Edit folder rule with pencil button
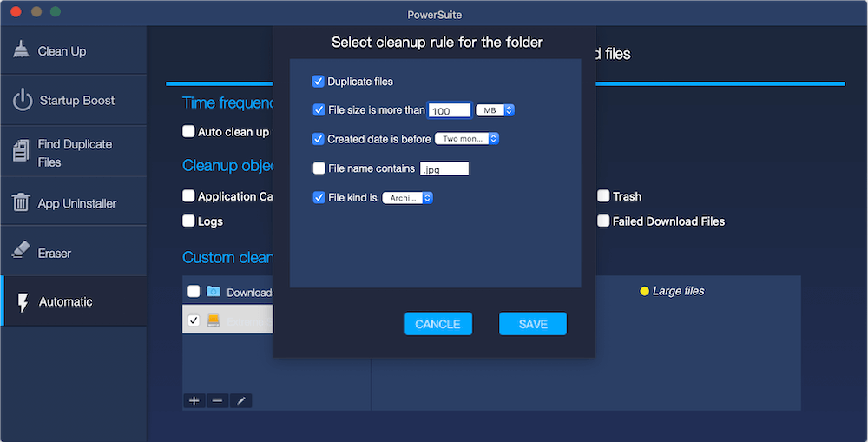 pos(240,400)
